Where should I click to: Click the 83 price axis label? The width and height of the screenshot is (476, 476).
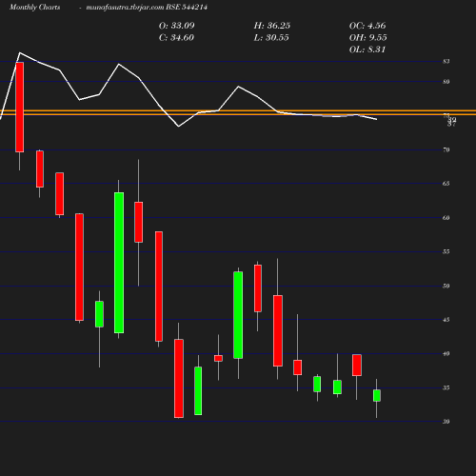(x=446, y=61)
